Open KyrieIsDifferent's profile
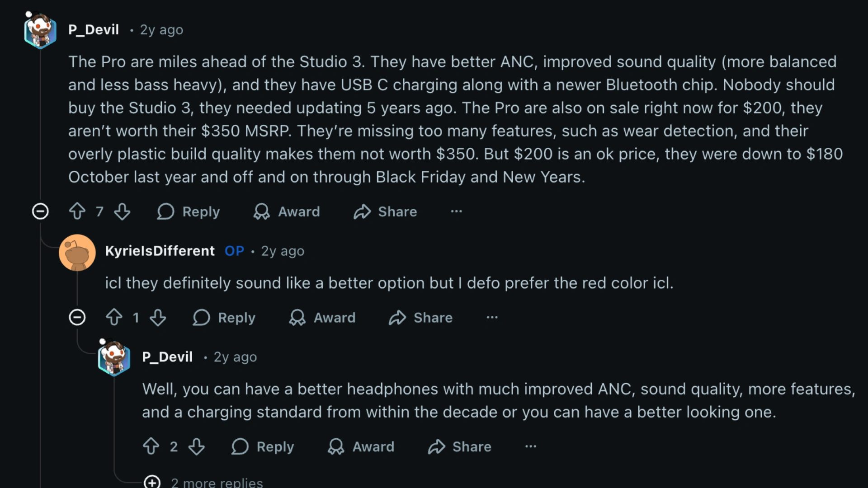Screen dimensions: 868x488 [160, 251]
